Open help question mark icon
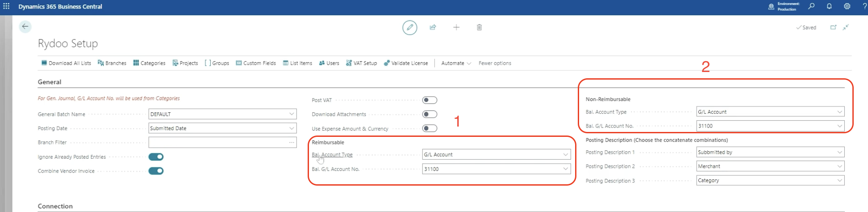The height and width of the screenshot is (212, 868). (864, 6)
